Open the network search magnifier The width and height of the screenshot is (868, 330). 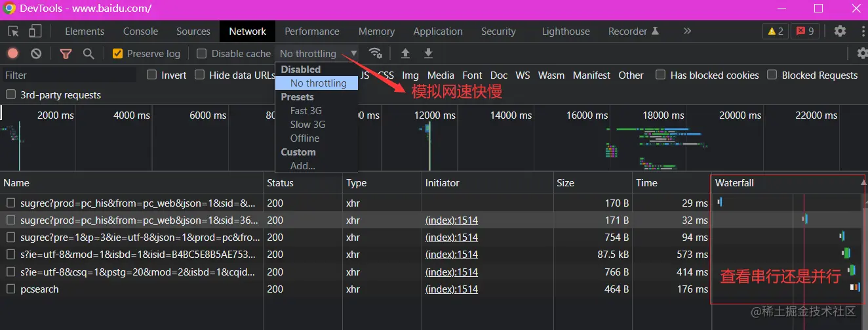tap(89, 54)
